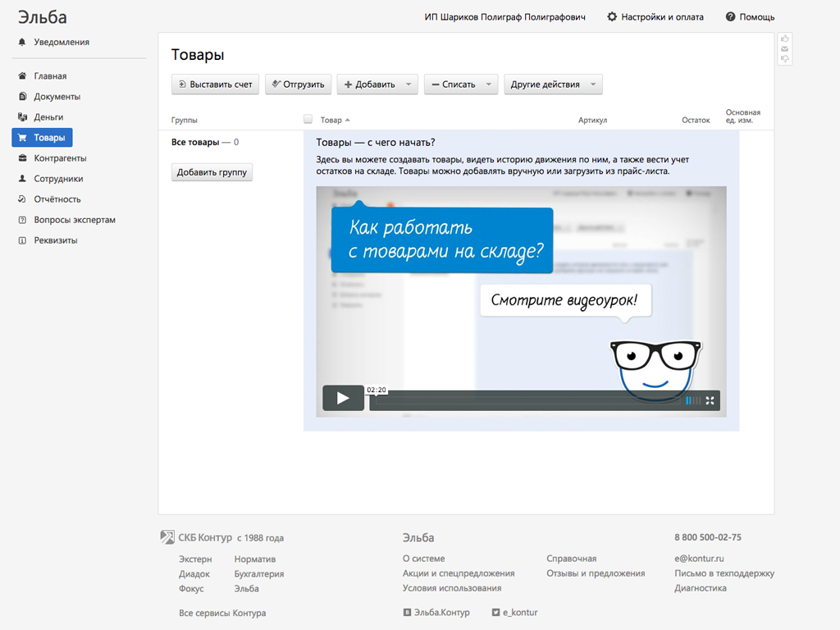Click the Отгрузить button
This screenshot has height=630, width=840.
click(x=299, y=84)
